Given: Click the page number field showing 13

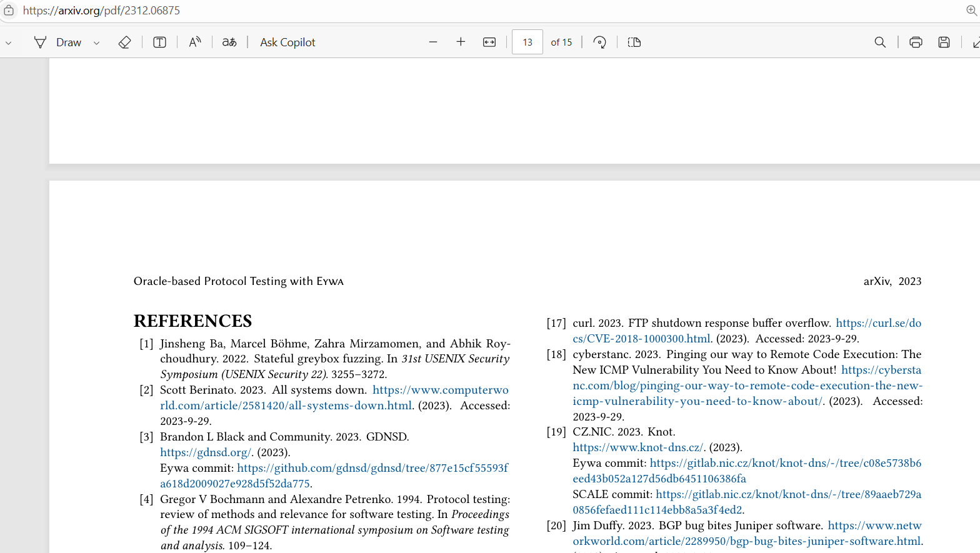Looking at the screenshot, I should (527, 42).
